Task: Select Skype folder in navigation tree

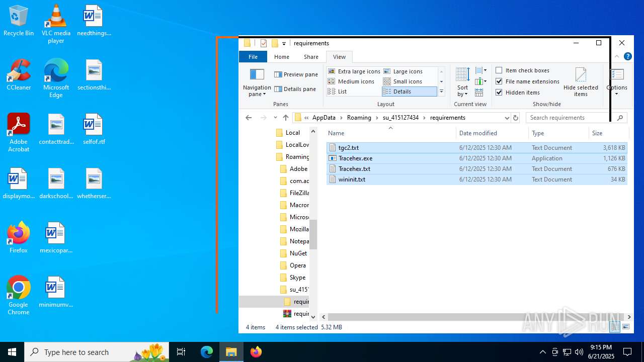Action: [297, 278]
